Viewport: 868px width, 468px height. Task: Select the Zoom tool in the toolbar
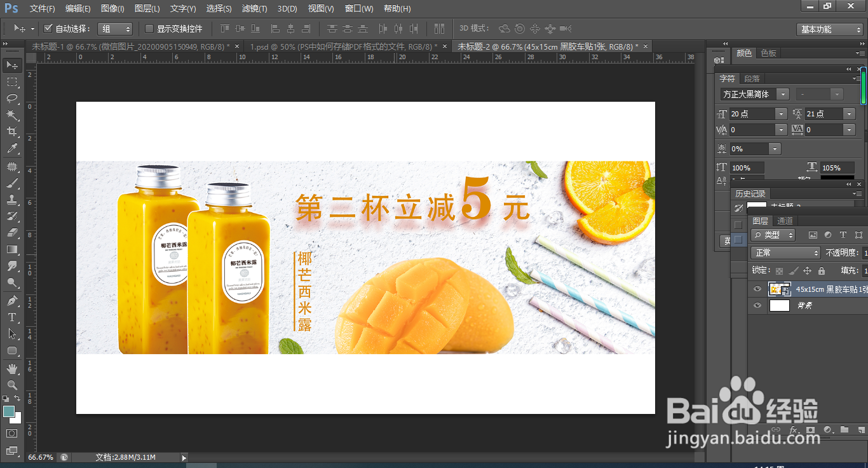pos(13,385)
